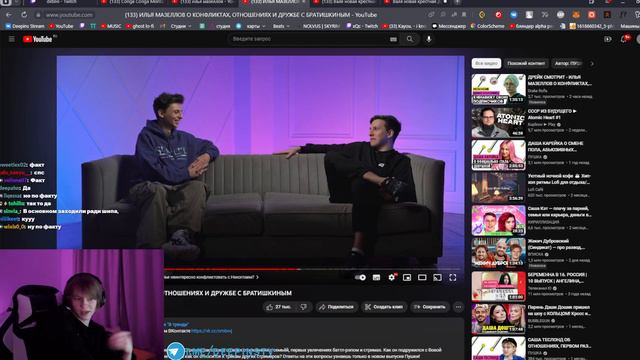
Task: Switch to theater mode view
Action: (x=422, y=278)
